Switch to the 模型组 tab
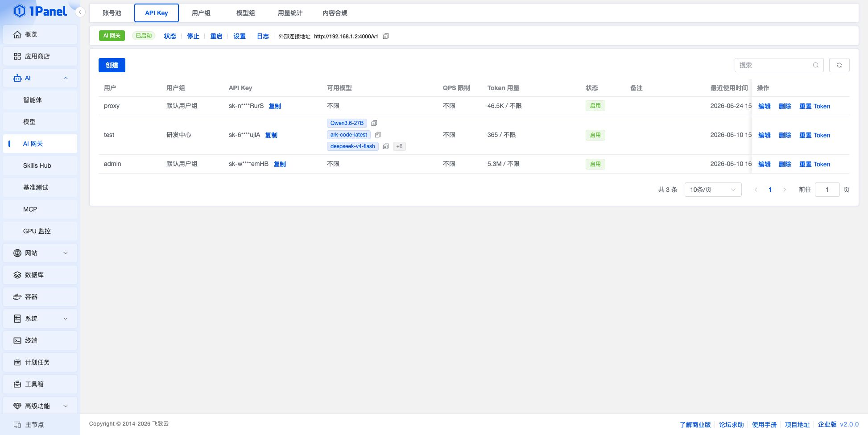 246,13
